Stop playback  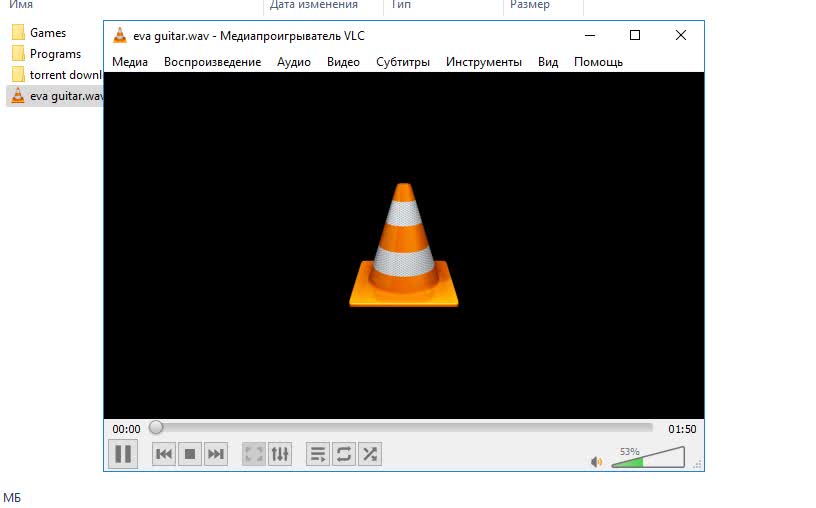190,454
